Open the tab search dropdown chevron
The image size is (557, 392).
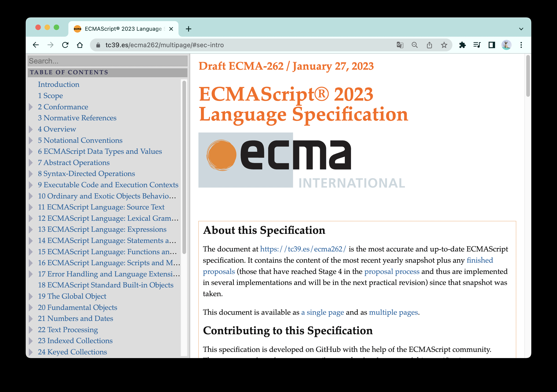click(521, 29)
